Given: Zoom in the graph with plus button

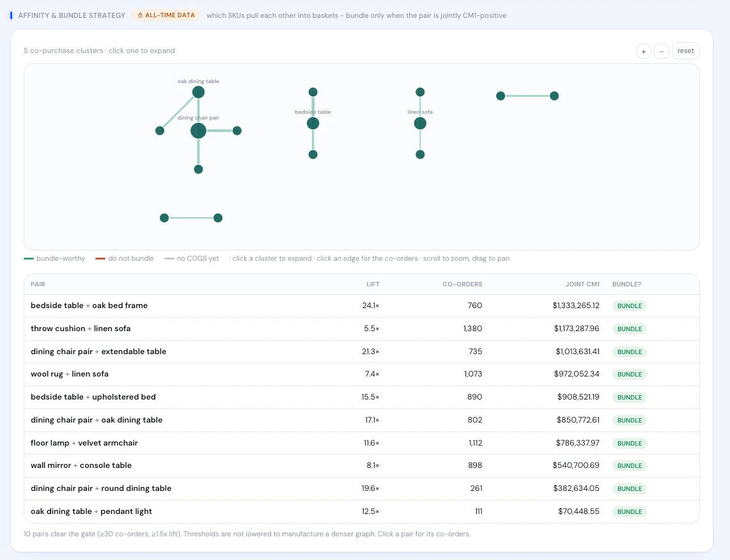Looking at the screenshot, I should click(x=644, y=51).
